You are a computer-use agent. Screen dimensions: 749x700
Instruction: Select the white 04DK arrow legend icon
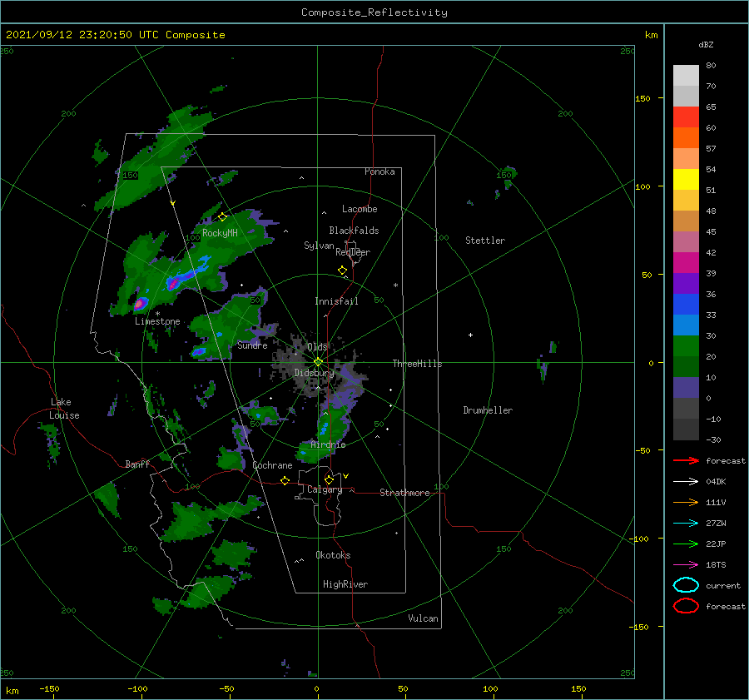coord(686,481)
